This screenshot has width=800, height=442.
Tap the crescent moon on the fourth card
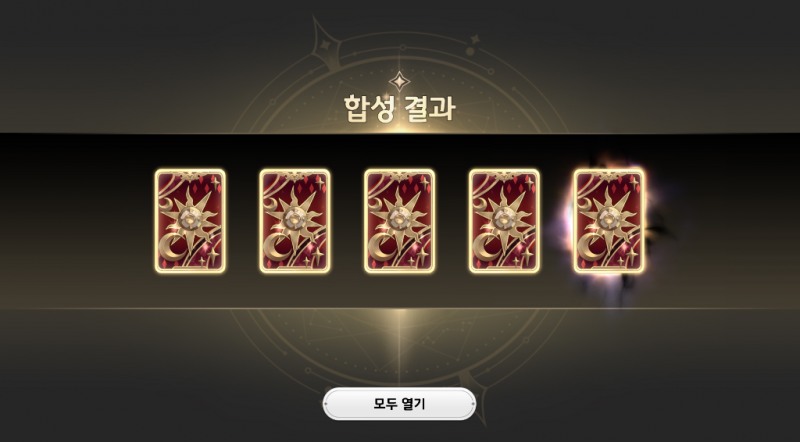click(488, 248)
